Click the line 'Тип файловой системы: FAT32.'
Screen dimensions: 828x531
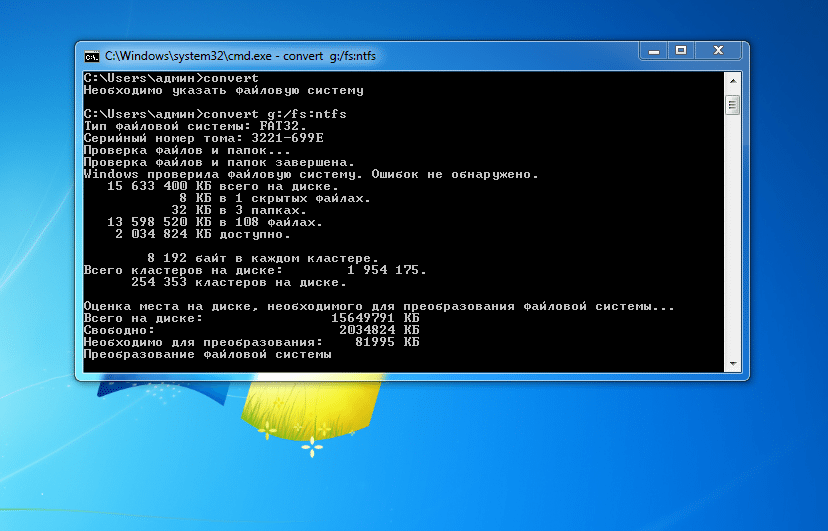[x=195, y=126]
